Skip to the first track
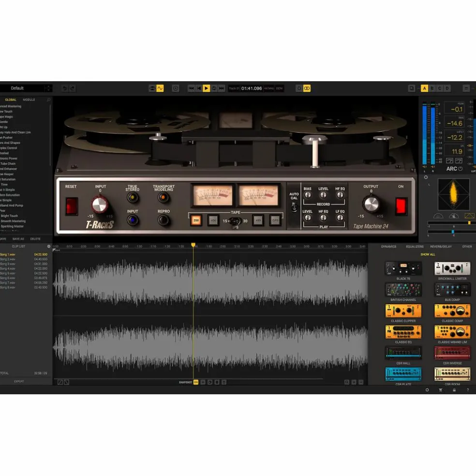The image size is (476, 476). [191, 89]
